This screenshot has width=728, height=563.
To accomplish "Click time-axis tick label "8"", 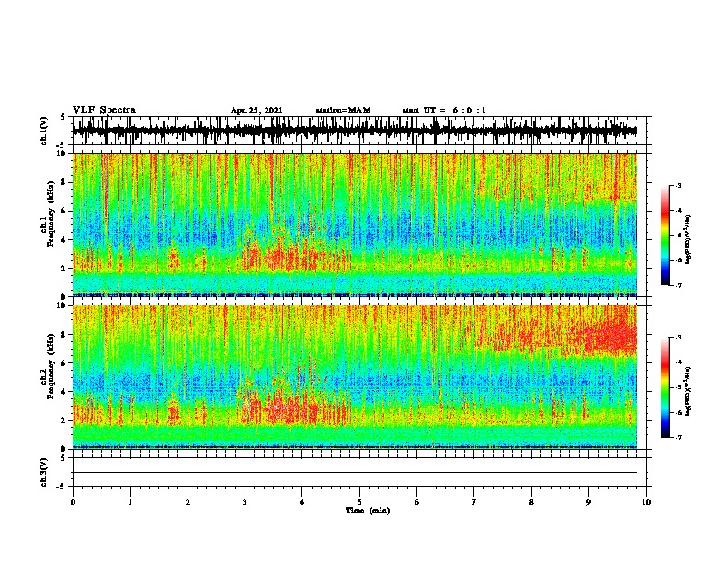I will [531, 502].
